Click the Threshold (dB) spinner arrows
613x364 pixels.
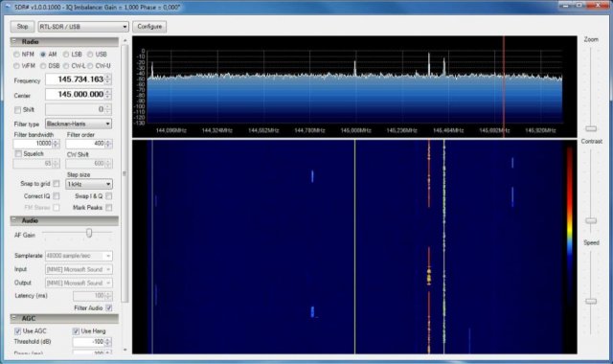(108, 342)
